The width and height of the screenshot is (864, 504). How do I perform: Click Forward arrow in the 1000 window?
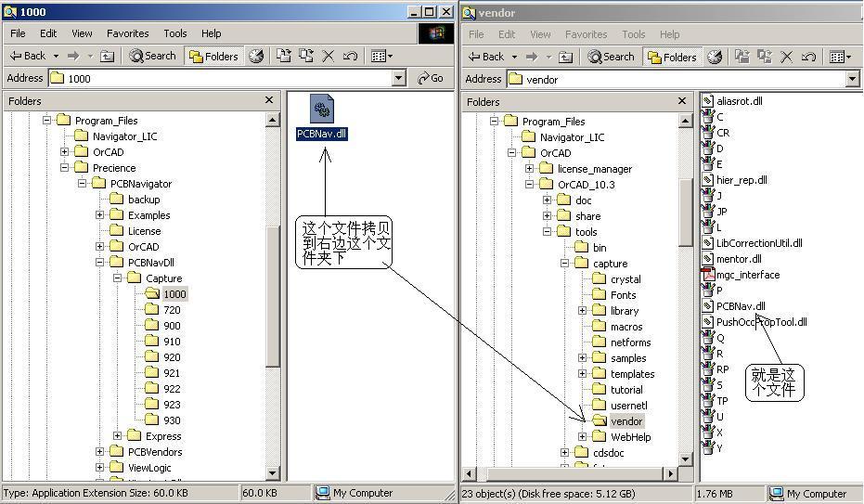coord(73,56)
